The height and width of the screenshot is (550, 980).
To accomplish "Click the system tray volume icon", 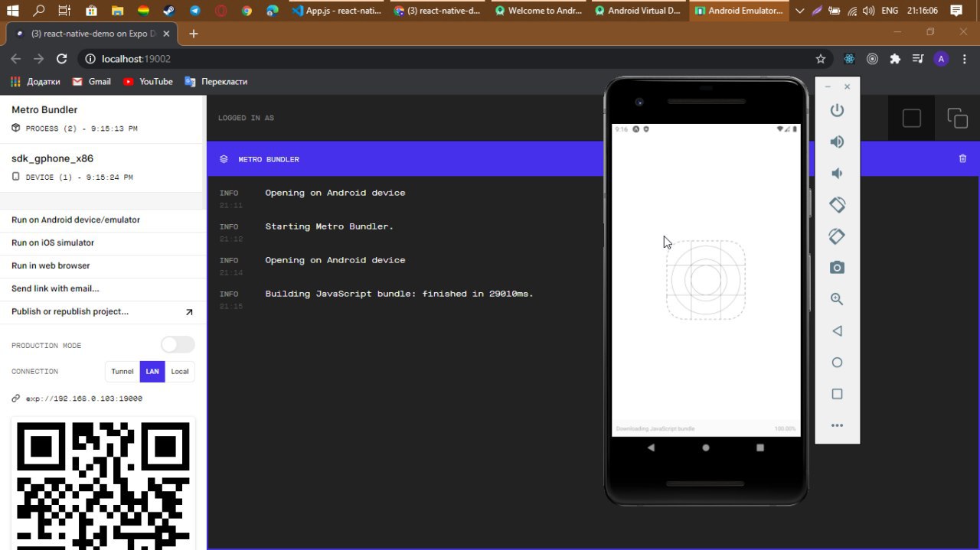I will pos(868,11).
